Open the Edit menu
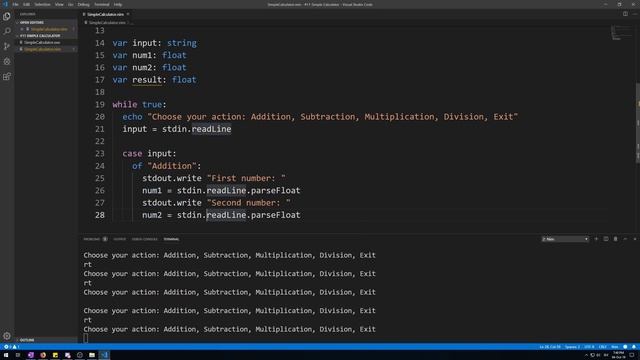 tap(27, 4)
